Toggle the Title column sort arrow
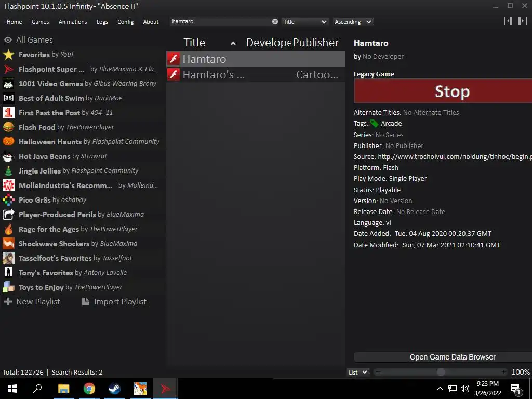The height and width of the screenshot is (399, 532). (233, 43)
